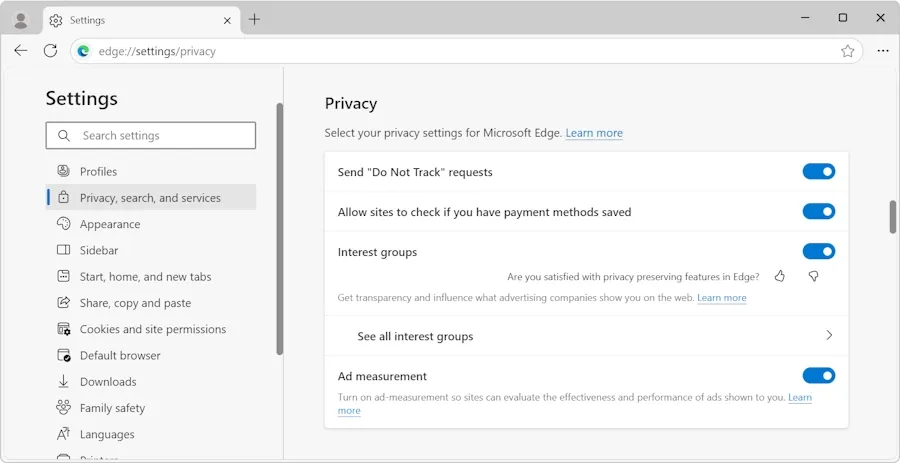
Task: Click the satisfaction question text about Edge
Action: pyautogui.click(x=633, y=277)
